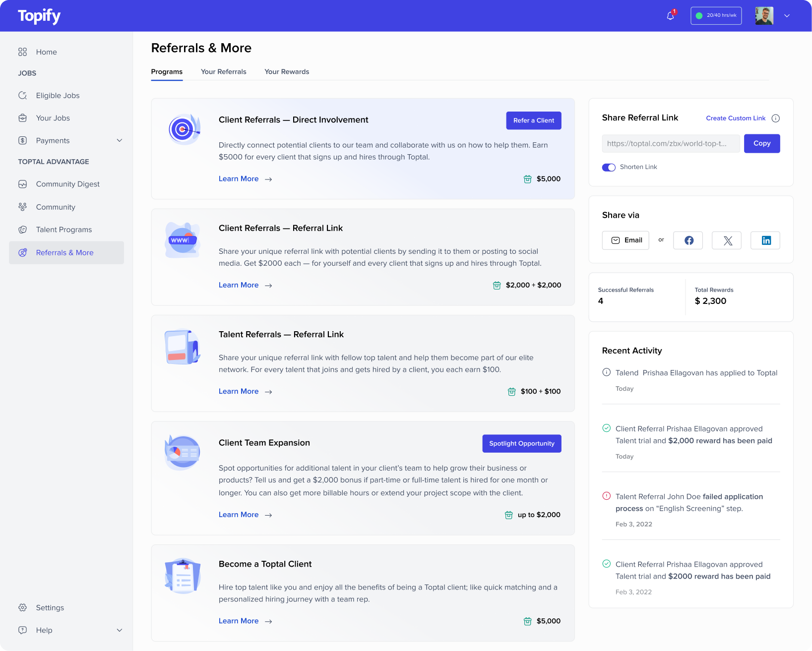Click the Community Digest icon
812x651 pixels.
click(x=22, y=184)
